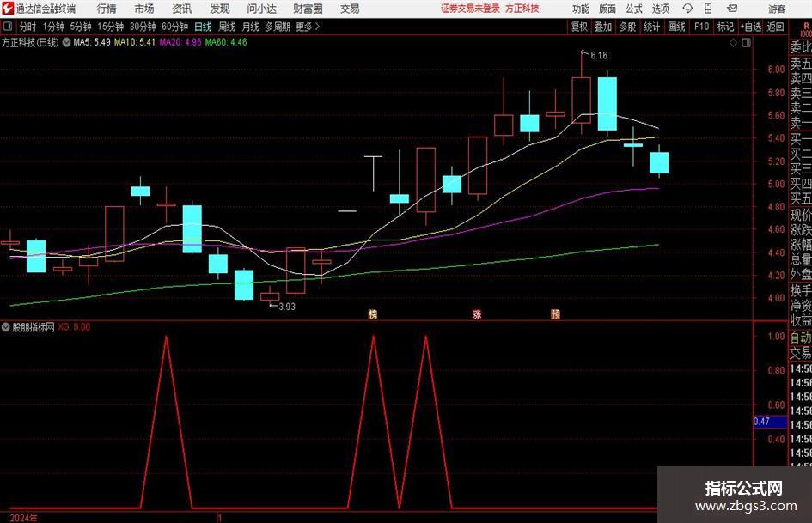Click the 现价 row in the quote panel
The width and height of the screenshot is (812, 523).
pos(801,215)
